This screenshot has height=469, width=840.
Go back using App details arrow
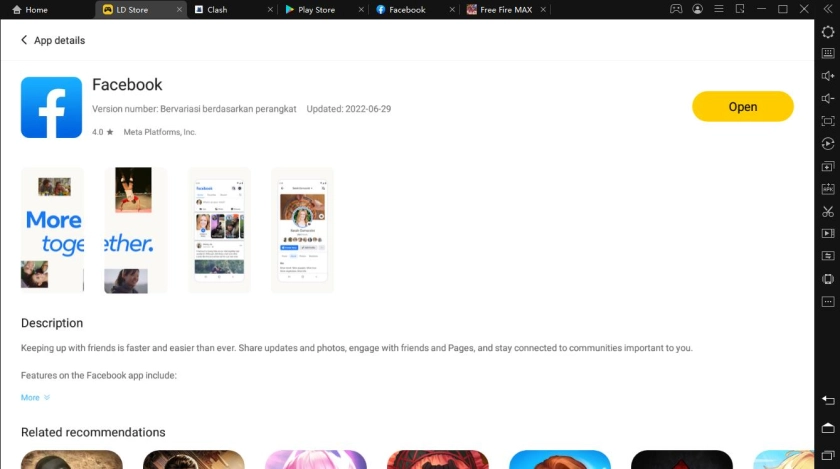(x=25, y=41)
